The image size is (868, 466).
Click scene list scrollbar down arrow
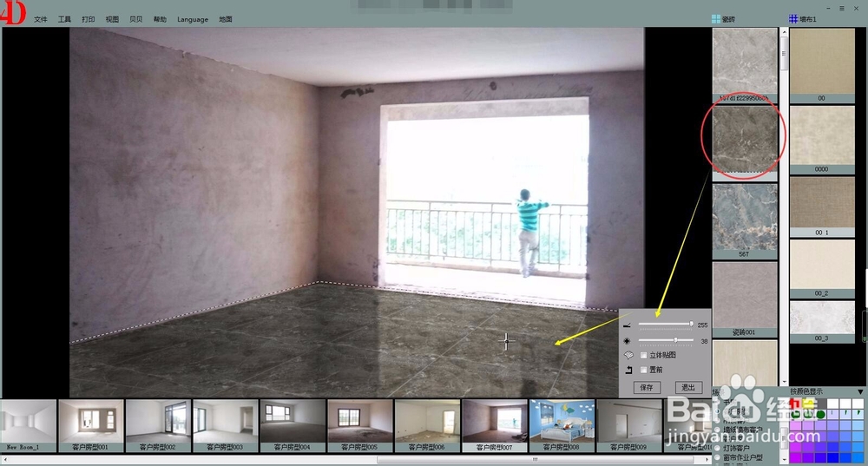click(x=784, y=460)
